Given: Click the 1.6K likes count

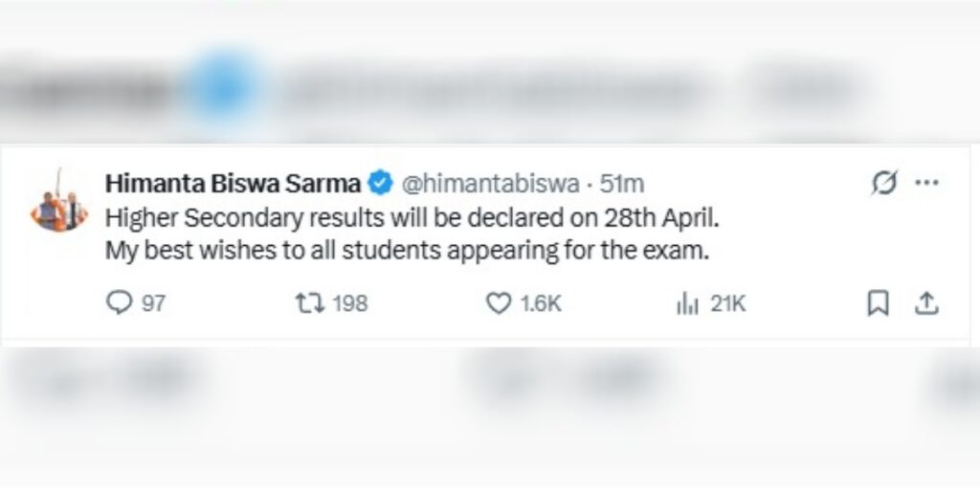Looking at the screenshot, I should 541,303.
